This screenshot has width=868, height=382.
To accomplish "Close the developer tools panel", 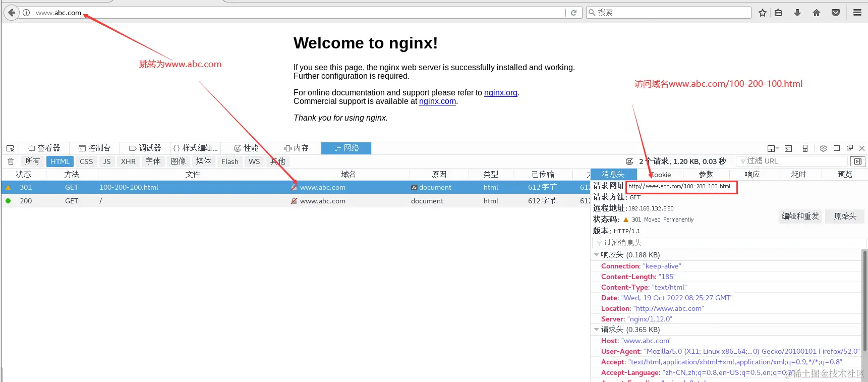I will pos(862,148).
